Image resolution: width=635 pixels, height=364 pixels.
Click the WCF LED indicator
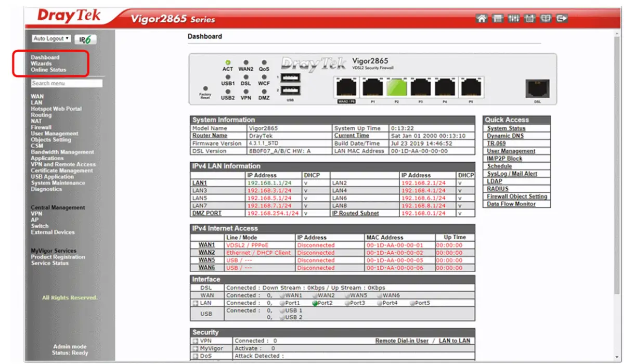coord(264,77)
